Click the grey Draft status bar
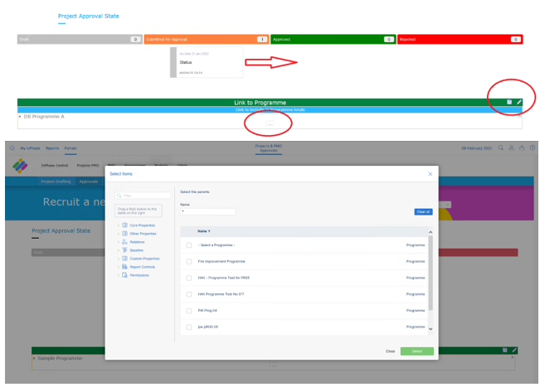The height and width of the screenshot is (392, 545). pyautogui.click(x=80, y=39)
